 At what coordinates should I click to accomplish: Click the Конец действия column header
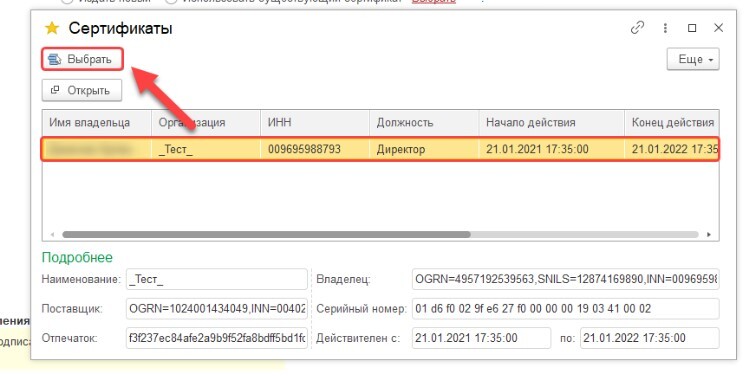coord(672,122)
